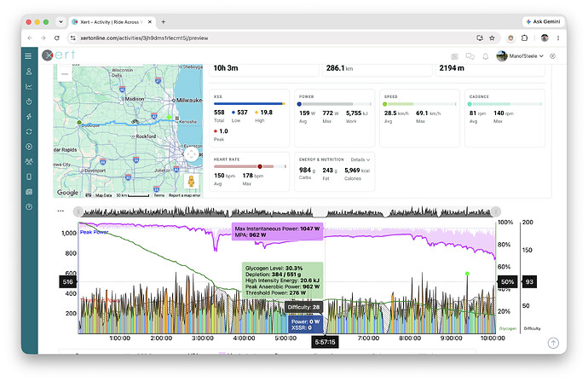
Task: Open the tab search dropdown in Chrome
Action: [61, 22]
